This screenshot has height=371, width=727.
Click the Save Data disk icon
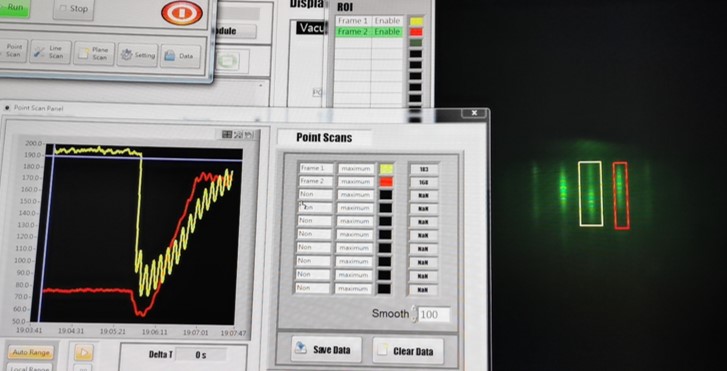tap(301, 348)
